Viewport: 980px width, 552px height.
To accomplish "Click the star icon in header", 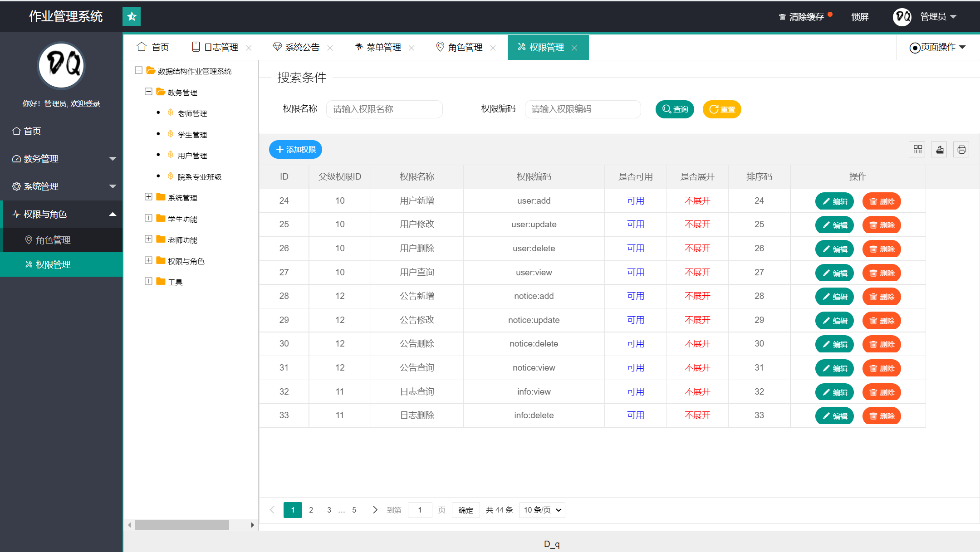I will 132,17.
